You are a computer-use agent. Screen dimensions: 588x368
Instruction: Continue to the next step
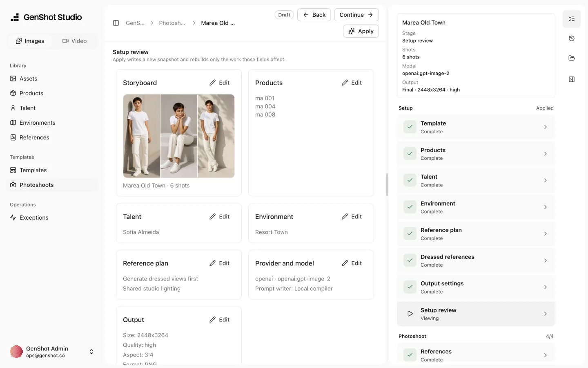[x=356, y=15]
